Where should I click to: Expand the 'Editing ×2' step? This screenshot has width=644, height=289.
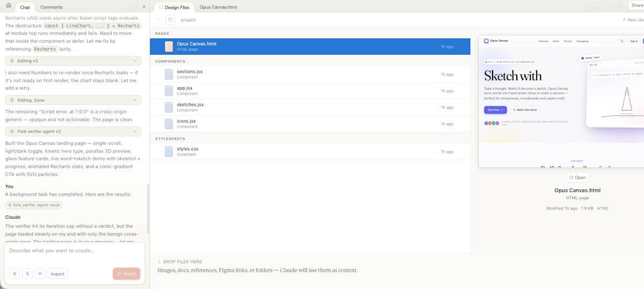74,61
